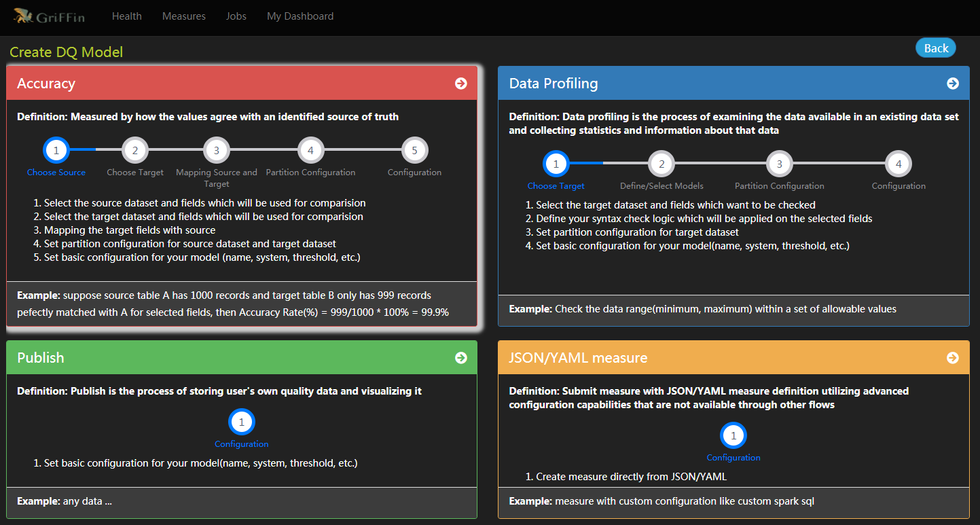Click Data Profiling's Choose Target label
The image size is (980, 525).
pyautogui.click(x=556, y=186)
